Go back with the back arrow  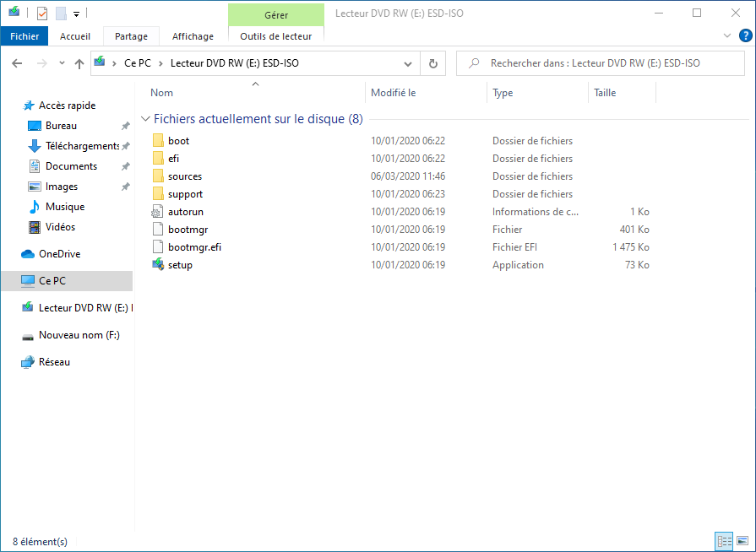pos(17,63)
